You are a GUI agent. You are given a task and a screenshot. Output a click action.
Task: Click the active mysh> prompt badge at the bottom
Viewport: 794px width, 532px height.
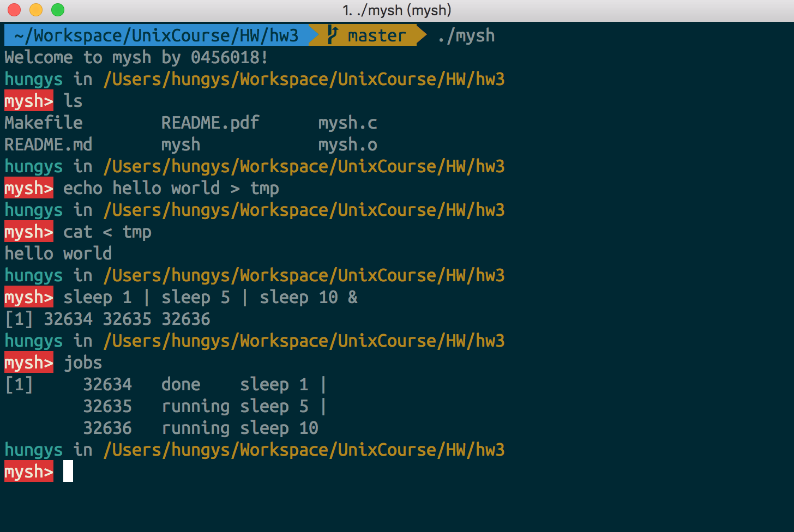tap(28, 471)
